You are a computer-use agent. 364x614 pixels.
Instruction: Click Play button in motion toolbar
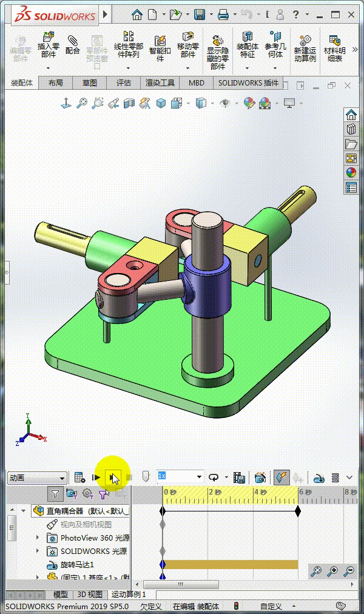114,477
